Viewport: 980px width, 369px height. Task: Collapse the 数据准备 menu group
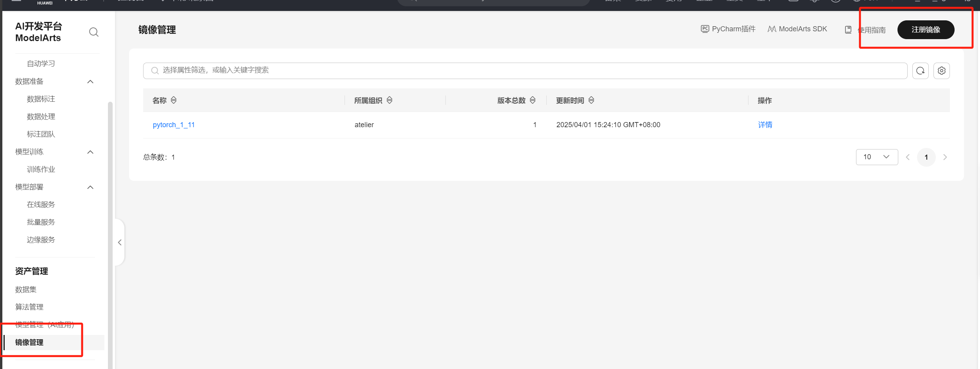pyautogui.click(x=90, y=81)
